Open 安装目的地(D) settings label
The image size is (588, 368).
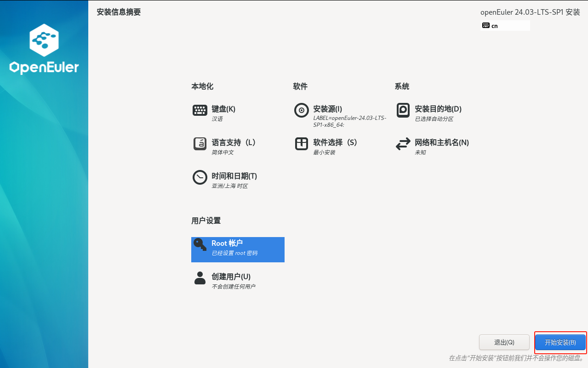tap(438, 109)
